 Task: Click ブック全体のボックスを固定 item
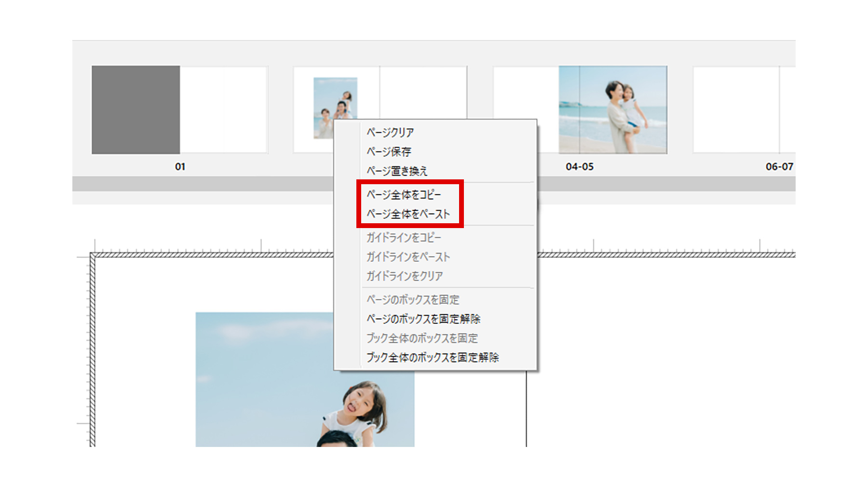pyautogui.click(x=422, y=338)
